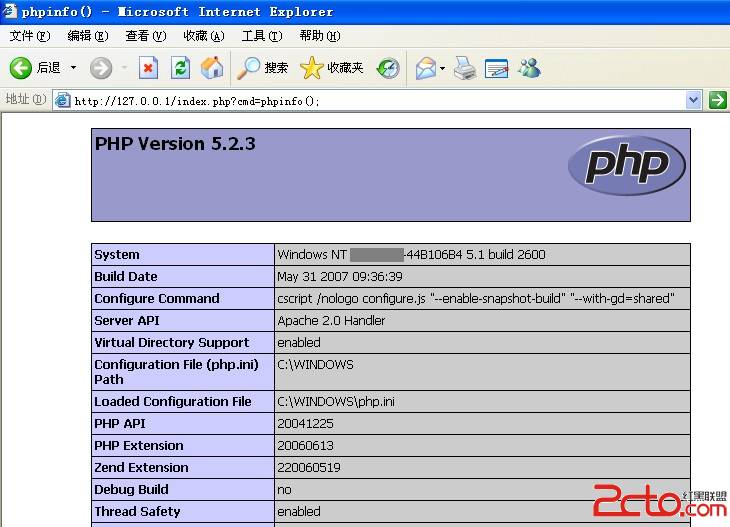Image resolution: width=730 pixels, height=527 pixels.
Task: Click the Build Date value May 31 2007
Action: [340, 277]
